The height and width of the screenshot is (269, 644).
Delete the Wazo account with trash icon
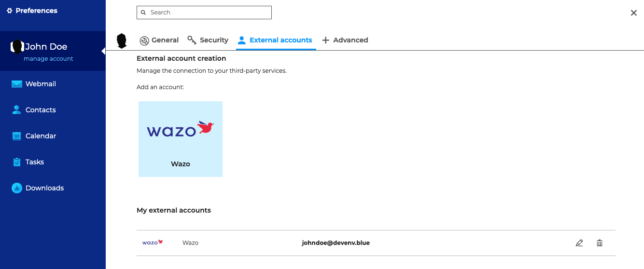[600, 243]
